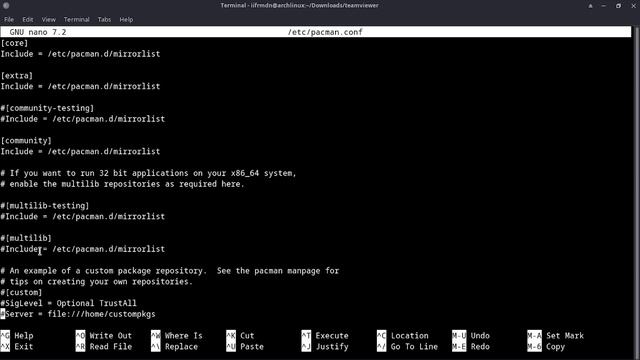Click the #Include line under #[community-testing]
Screen dimensions: 640x360
click(x=83, y=119)
